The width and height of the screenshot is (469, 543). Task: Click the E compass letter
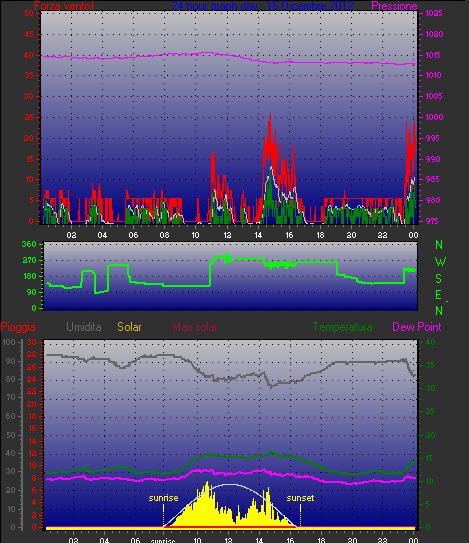tap(438, 295)
